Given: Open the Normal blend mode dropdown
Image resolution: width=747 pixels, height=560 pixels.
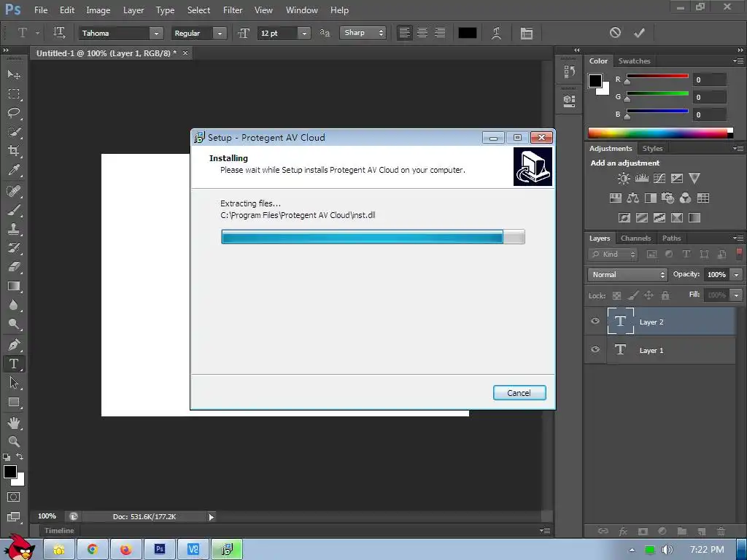Looking at the screenshot, I should (627, 275).
